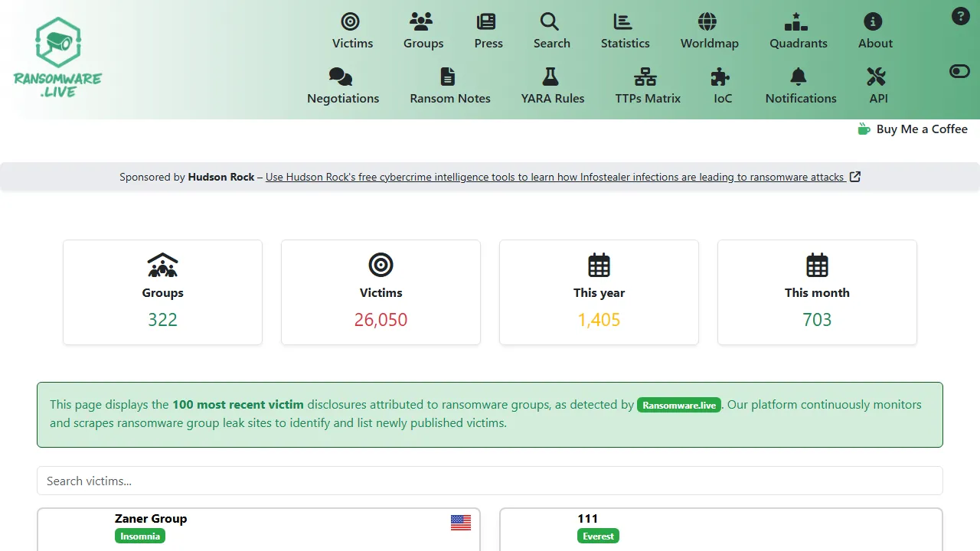Click the Notifications bell icon
This screenshot has width=980, height=551.
coord(798,77)
